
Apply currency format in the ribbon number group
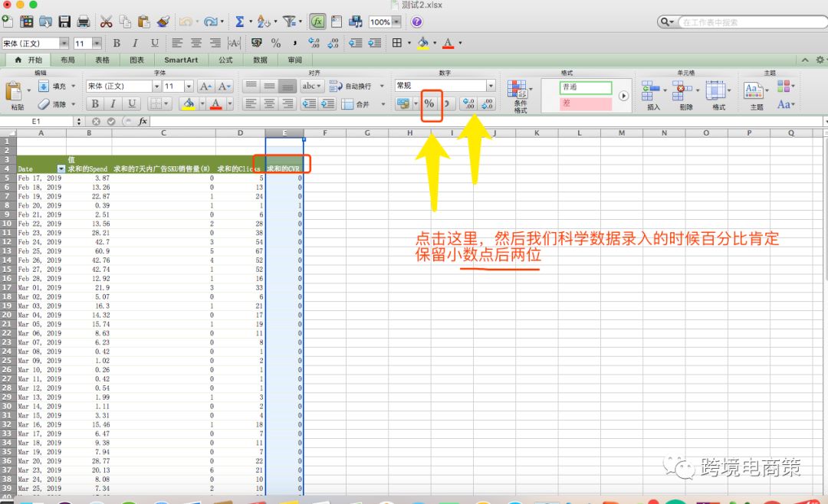(x=403, y=103)
